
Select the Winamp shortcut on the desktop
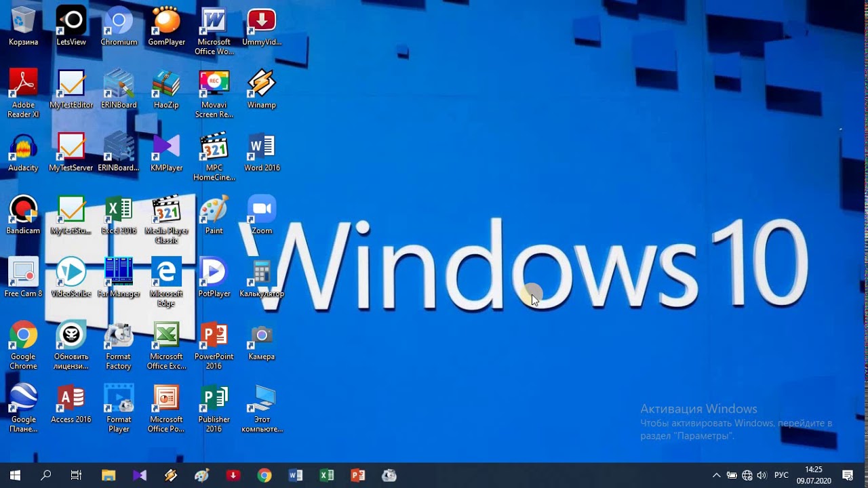(262, 89)
